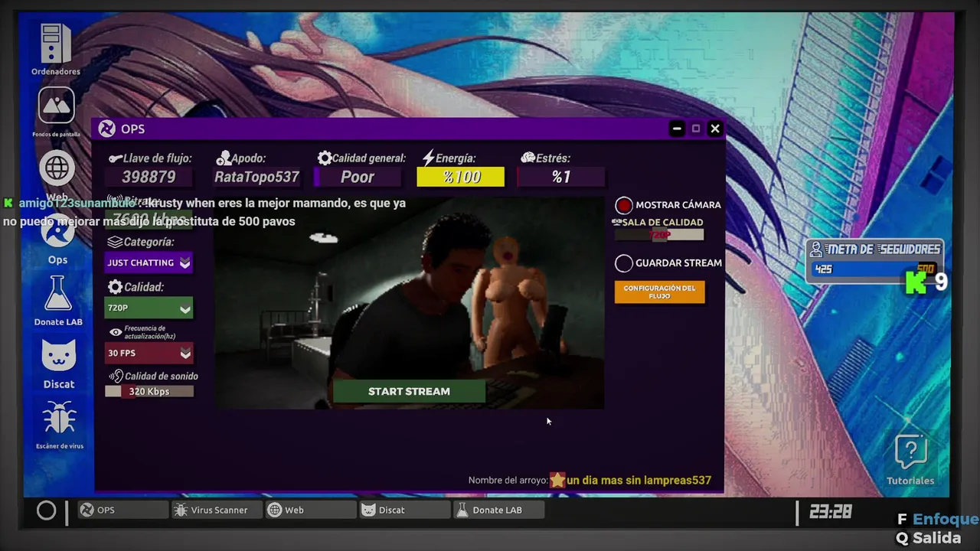
Task: Click the webcam preview image
Action: (x=409, y=303)
